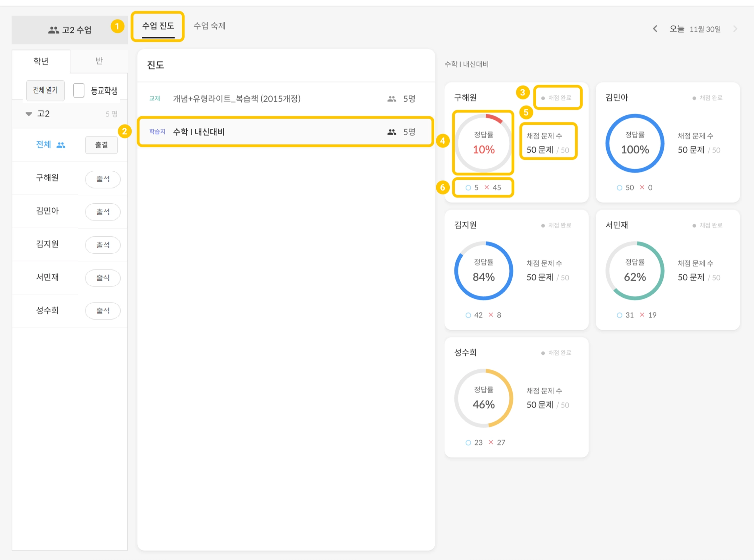Select student 서민재 in the sidebar list

click(x=48, y=277)
